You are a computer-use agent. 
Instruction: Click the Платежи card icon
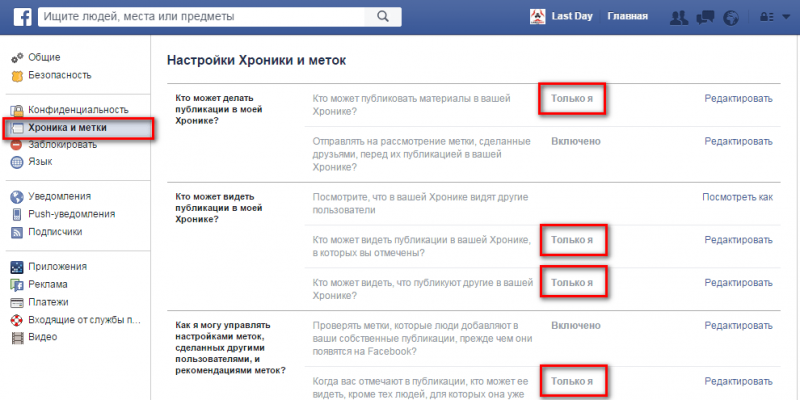(17, 303)
